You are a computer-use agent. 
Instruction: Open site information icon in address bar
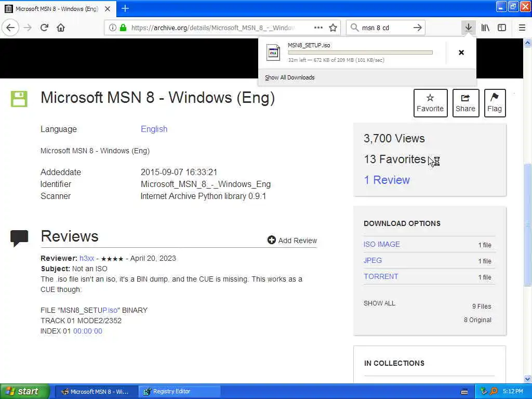tap(112, 28)
